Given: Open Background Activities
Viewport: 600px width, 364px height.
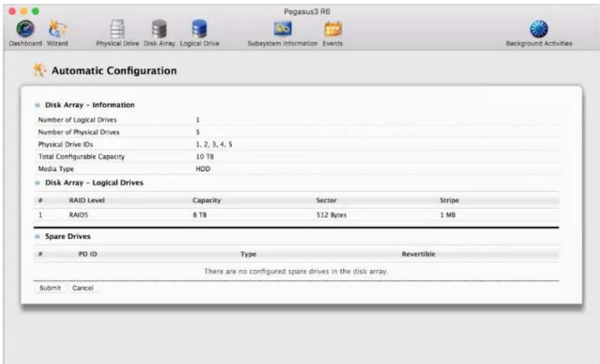Looking at the screenshot, I should click(x=539, y=33).
